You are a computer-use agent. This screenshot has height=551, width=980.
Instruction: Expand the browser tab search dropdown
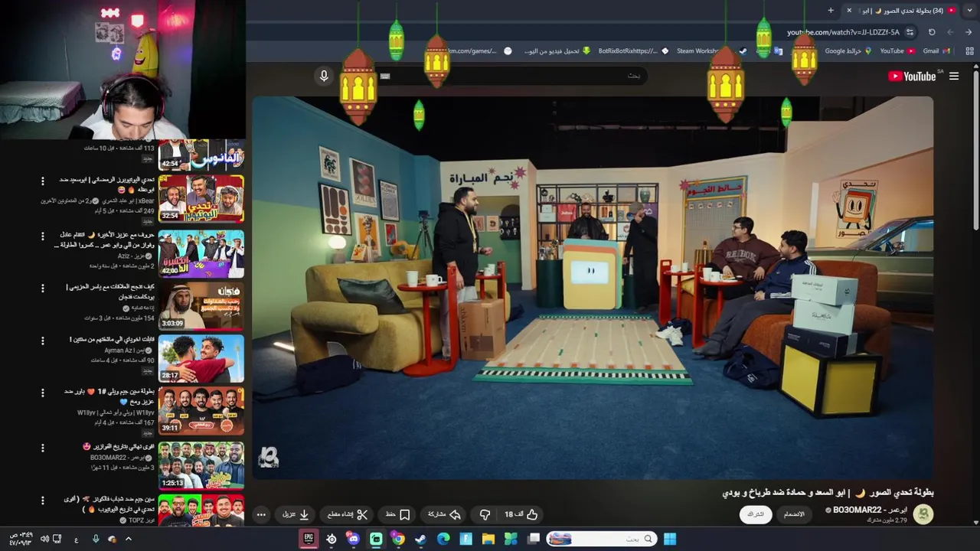[969, 10]
